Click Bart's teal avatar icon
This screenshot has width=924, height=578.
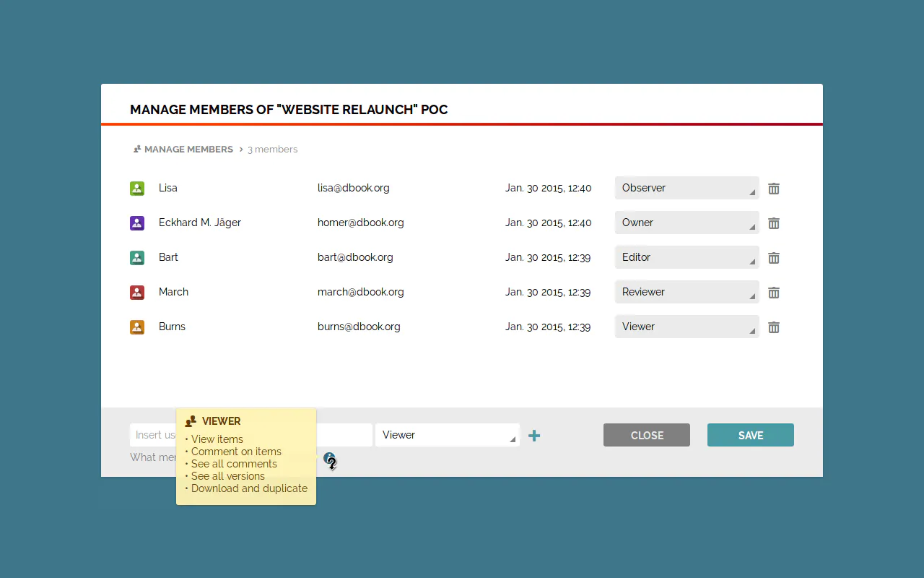(x=137, y=258)
